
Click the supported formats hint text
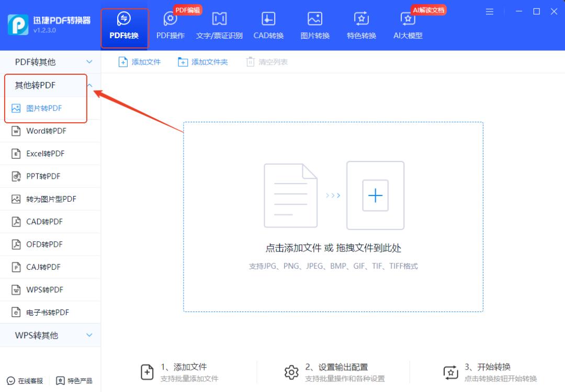(333, 266)
